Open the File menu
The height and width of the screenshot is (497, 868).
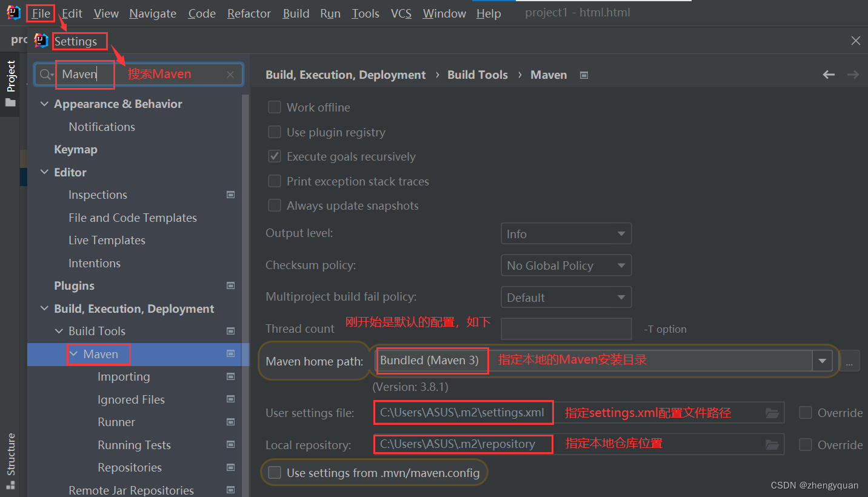pos(41,13)
